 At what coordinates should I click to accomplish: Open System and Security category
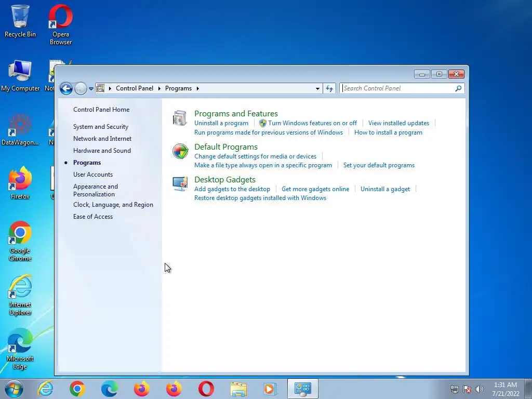[x=101, y=127]
